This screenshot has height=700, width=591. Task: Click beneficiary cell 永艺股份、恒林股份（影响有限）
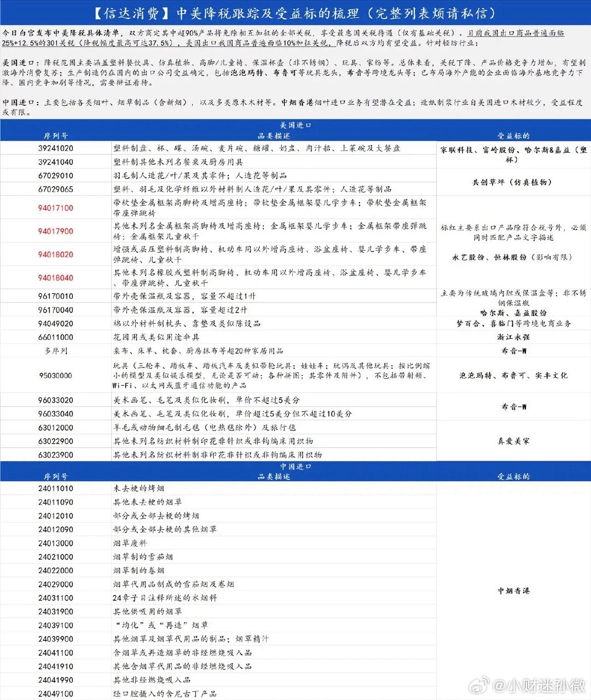point(513,257)
